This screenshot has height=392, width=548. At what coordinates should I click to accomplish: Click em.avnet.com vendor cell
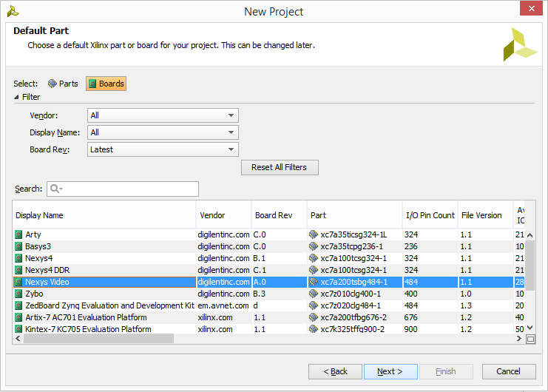pyautogui.click(x=223, y=305)
